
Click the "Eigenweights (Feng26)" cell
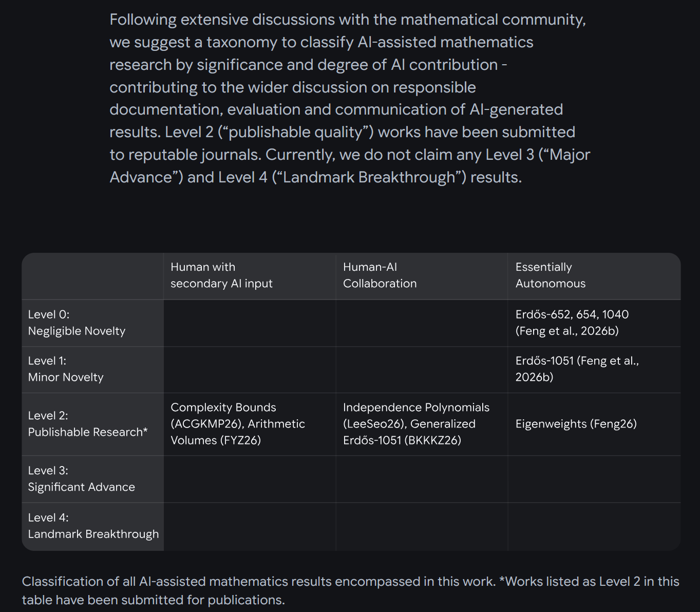point(576,424)
